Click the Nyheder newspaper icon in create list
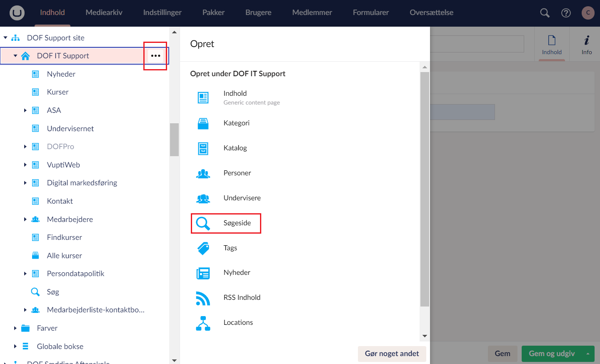 203,273
